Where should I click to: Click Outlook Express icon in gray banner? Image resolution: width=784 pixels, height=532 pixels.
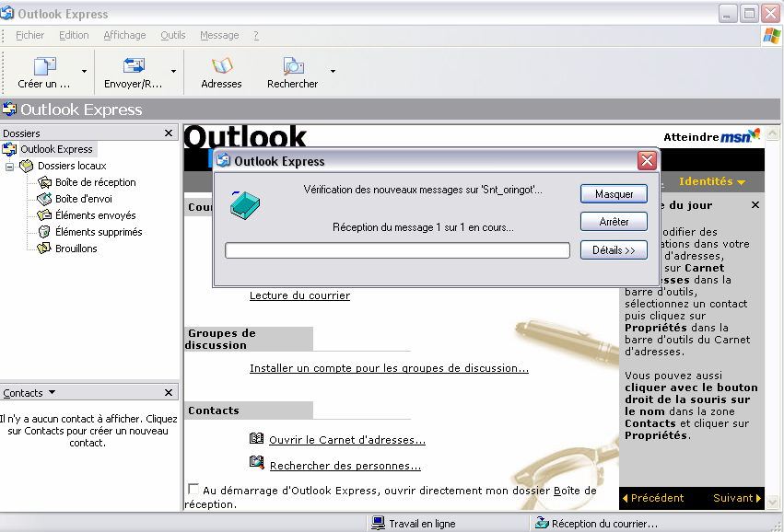tap(9, 109)
